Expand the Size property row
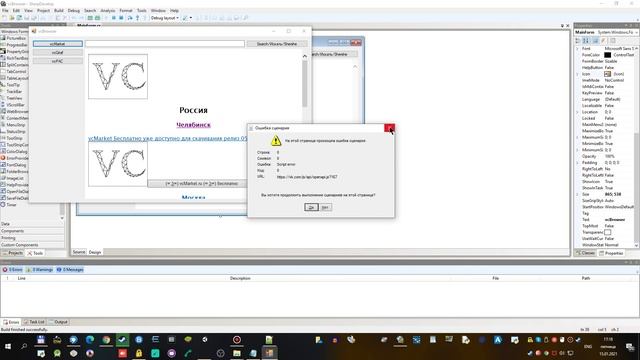Image resolution: width=640 pixels, height=360 pixels. [578, 194]
